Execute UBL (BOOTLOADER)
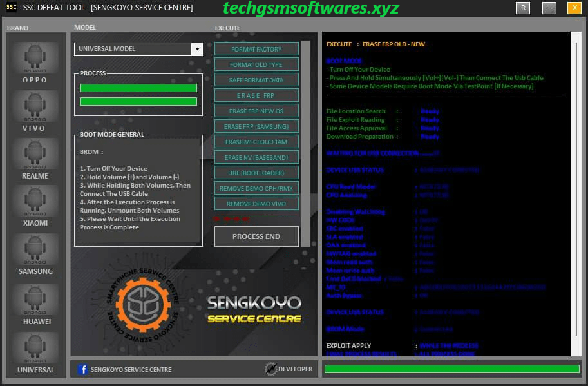Image resolution: width=588 pixels, height=386 pixels. [256, 173]
